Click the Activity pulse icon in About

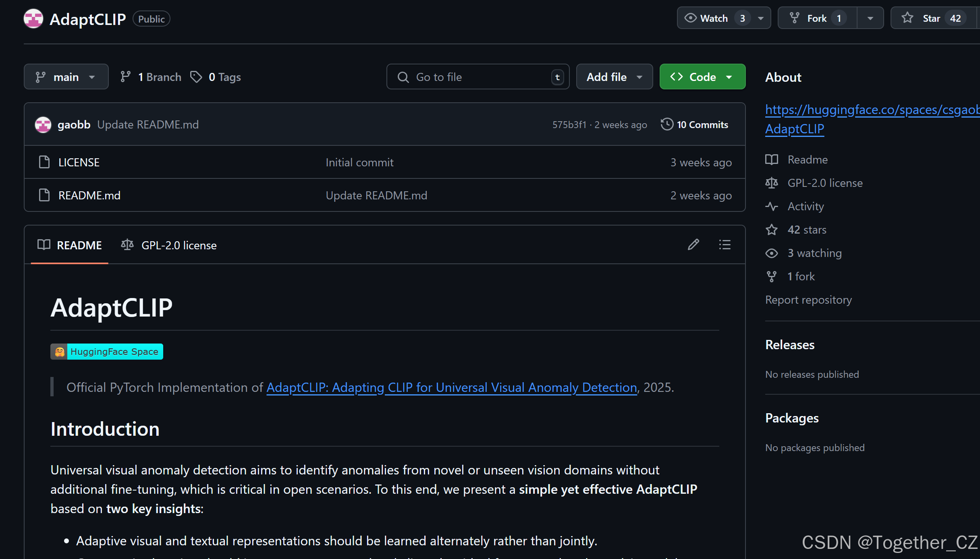click(x=771, y=206)
